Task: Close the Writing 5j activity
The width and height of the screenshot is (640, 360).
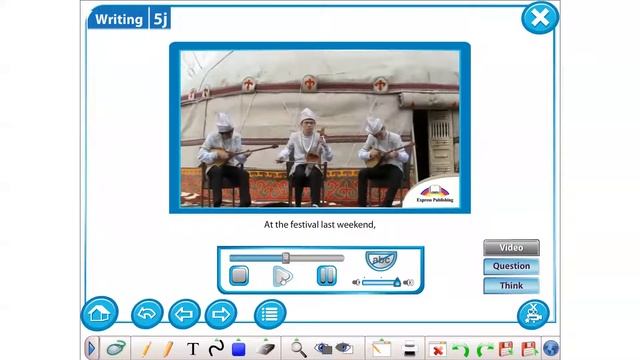Action: (x=540, y=18)
